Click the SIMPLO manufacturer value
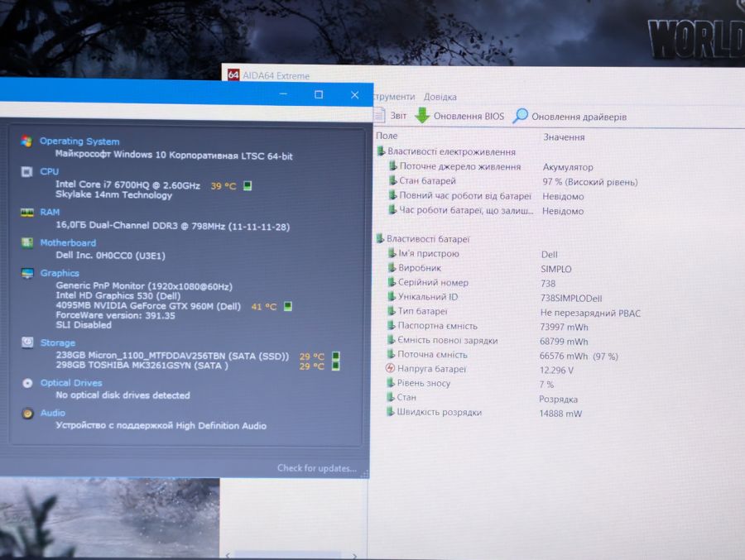Screen dimensions: 745x560 pyautogui.click(x=556, y=270)
